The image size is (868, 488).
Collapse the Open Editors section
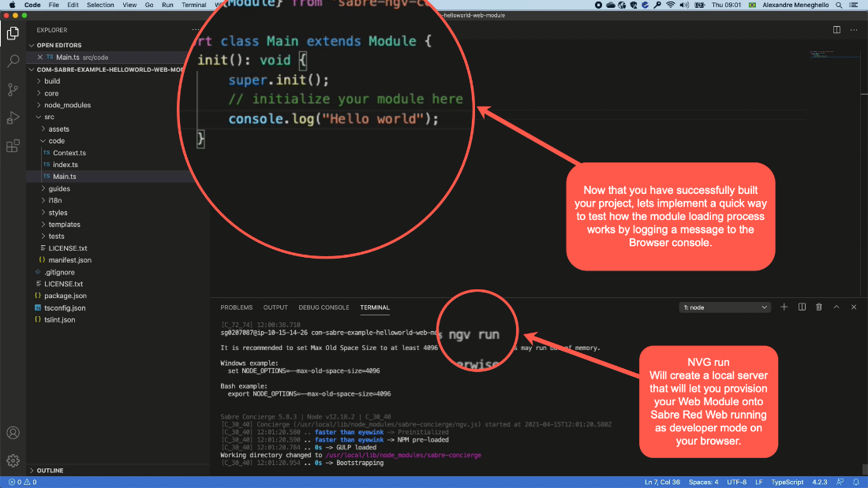click(x=59, y=46)
